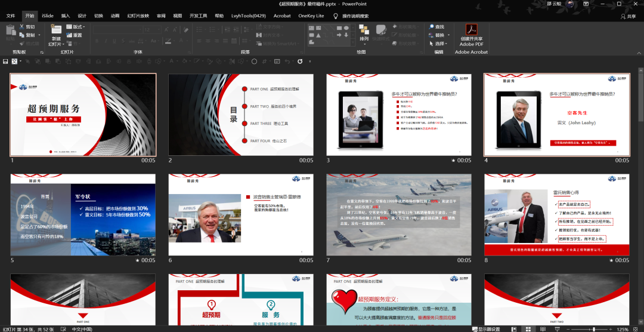The image size is (644, 332).
Task: Click the Share (共享) button
Action: pos(628,16)
